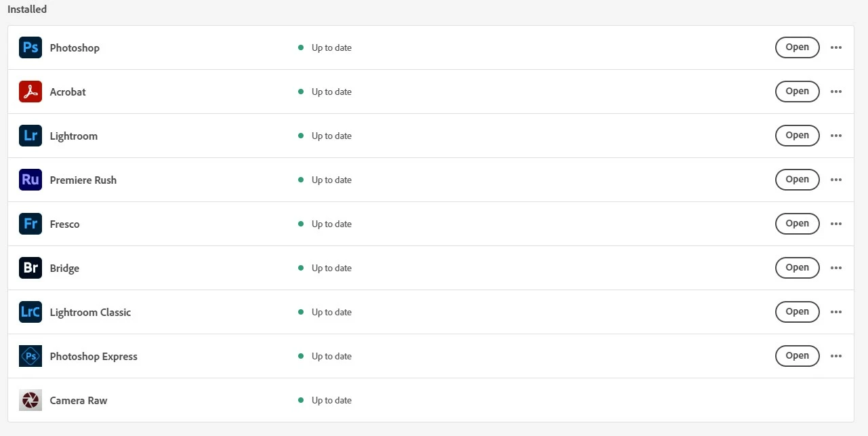
Task: Click the Photoshop Ps app icon
Action: tap(30, 47)
